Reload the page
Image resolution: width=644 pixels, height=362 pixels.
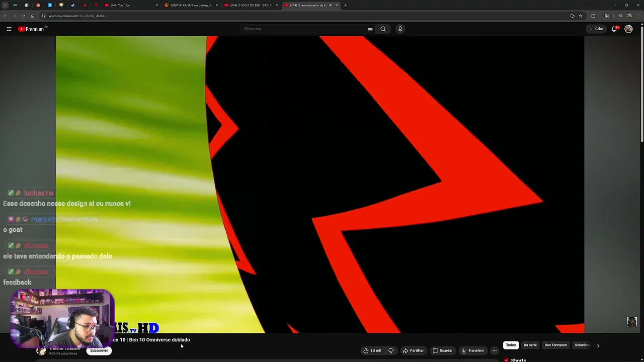pyautogui.click(x=24, y=16)
